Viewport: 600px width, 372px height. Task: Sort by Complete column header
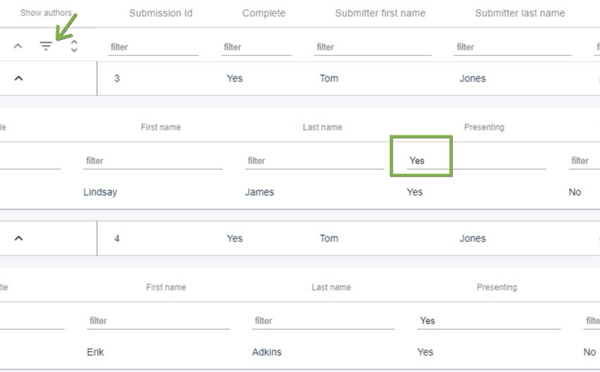point(264,13)
